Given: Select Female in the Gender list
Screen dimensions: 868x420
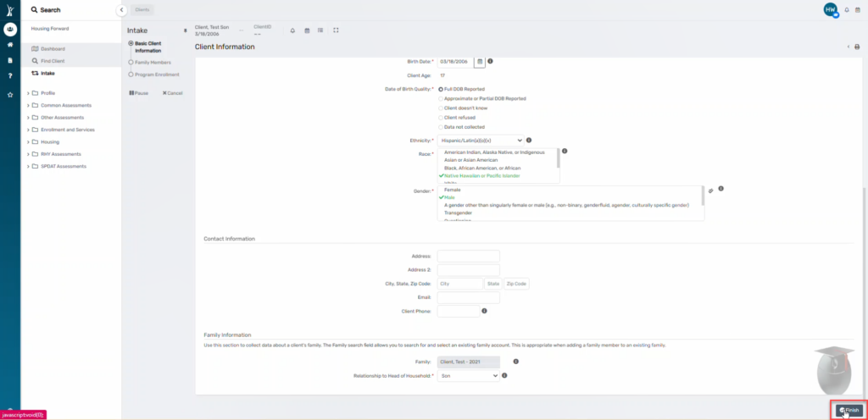Looking at the screenshot, I should [453, 190].
